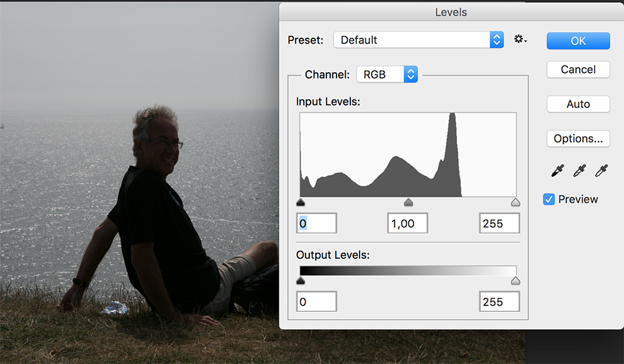Apply Auto levels adjustment
Screen dimensions: 624x364
click(x=578, y=104)
